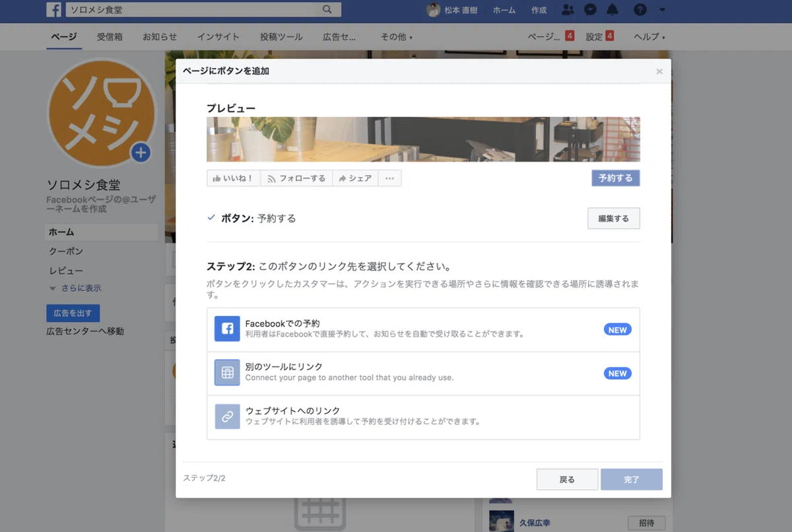Open ページ… with badge 4

pyautogui.click(x=550, y=37)
